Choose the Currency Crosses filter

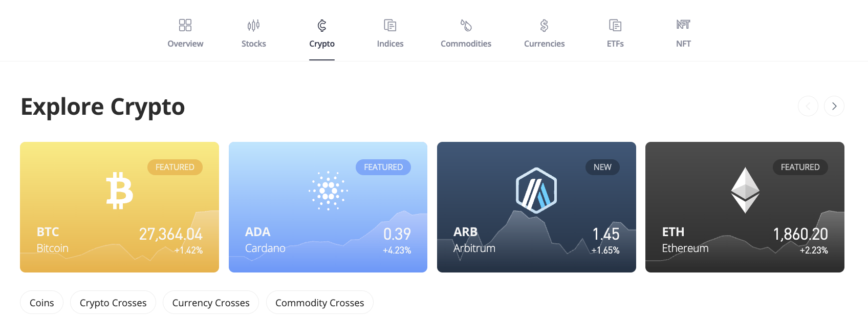211,303
